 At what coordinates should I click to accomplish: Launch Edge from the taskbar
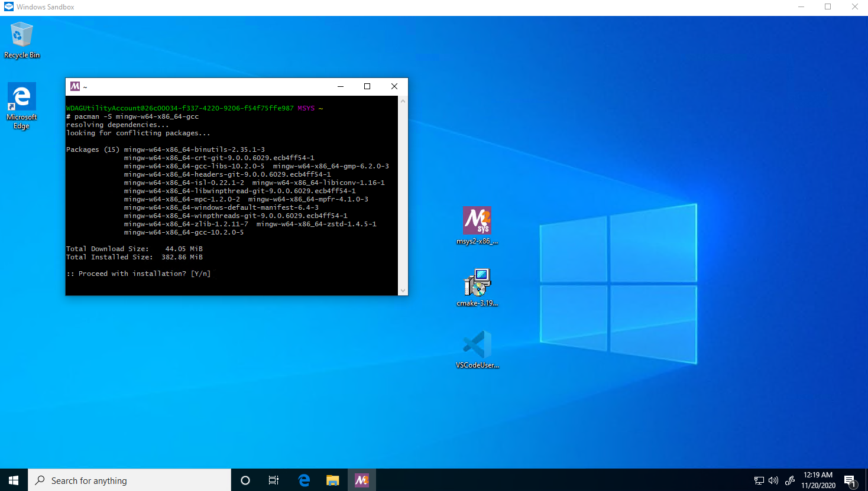tap(304, 480)
